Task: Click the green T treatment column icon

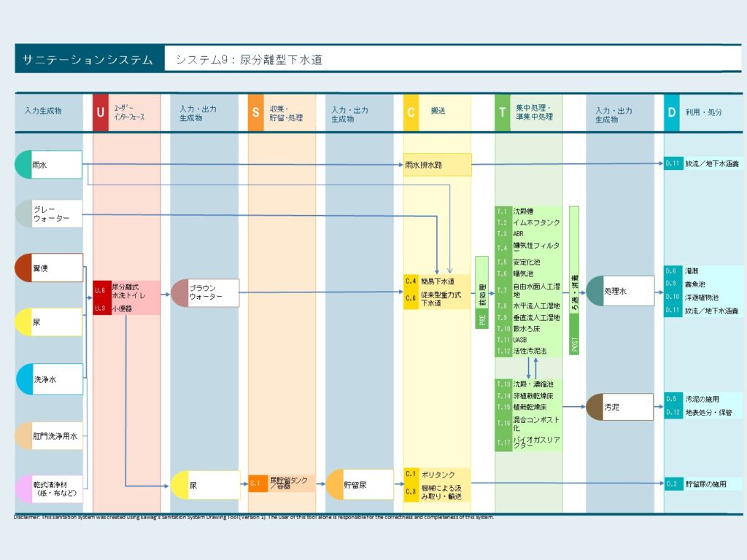Action: (503, 112)
